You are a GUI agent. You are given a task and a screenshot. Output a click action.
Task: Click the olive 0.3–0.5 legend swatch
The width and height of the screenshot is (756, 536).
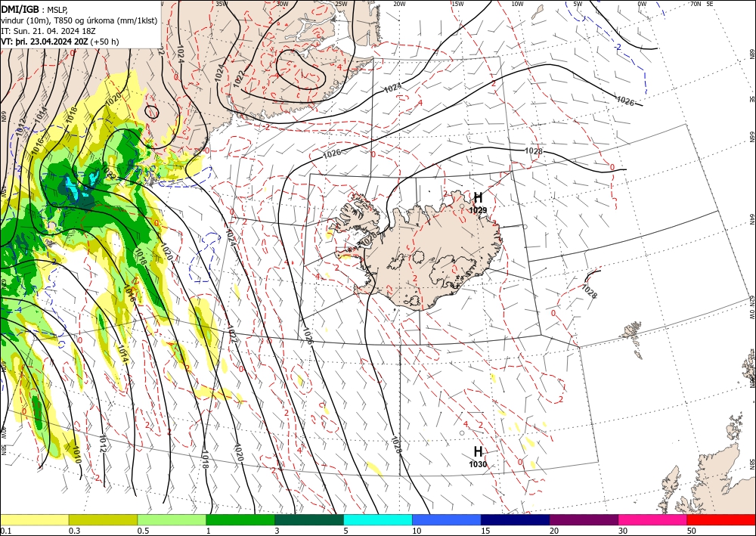103,519
